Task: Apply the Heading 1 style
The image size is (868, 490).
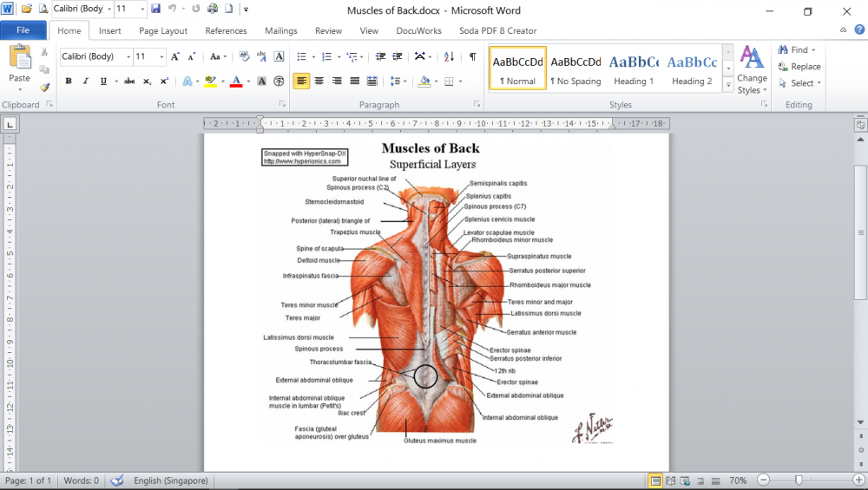Action: point(634,68)
